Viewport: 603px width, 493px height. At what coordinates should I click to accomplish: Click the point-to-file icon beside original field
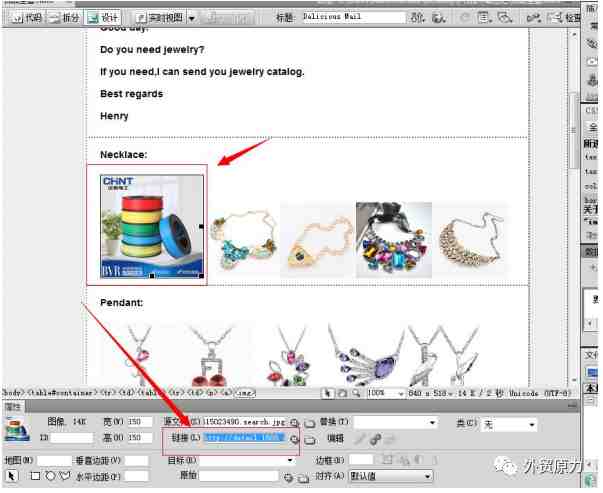tap(288, 478)
